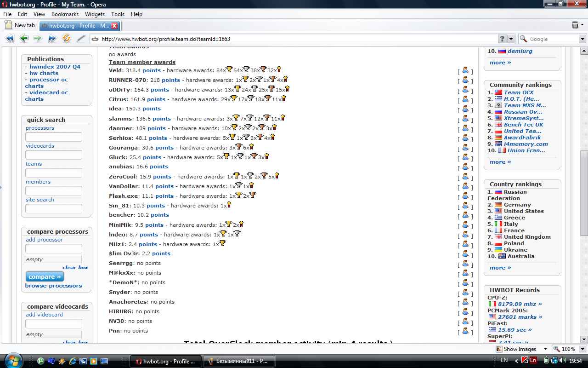
Task: Click the page vertical scrollbar thumb
Action: pos(584,193)
